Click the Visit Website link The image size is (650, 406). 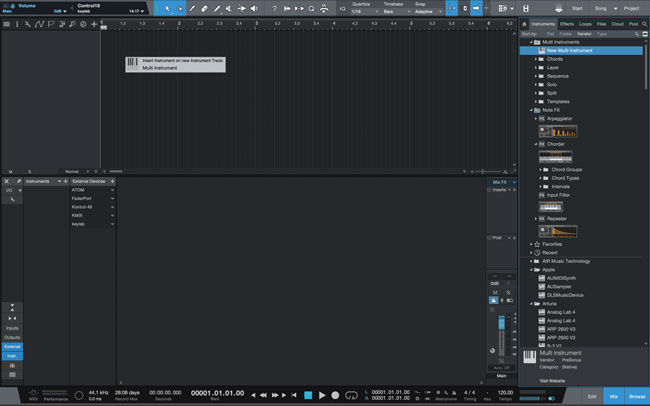pos(552,381)
